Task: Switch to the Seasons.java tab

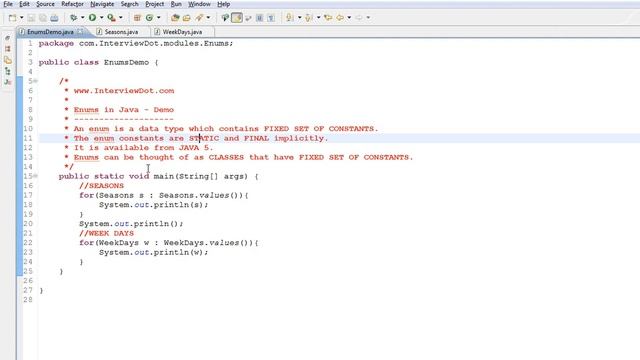Action: click(x=121, y=31)
